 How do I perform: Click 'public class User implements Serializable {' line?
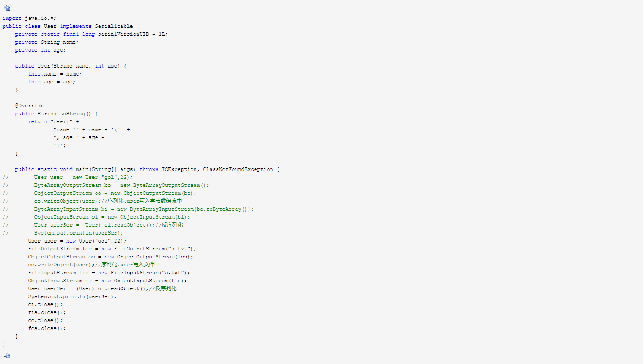coord(71,26)
